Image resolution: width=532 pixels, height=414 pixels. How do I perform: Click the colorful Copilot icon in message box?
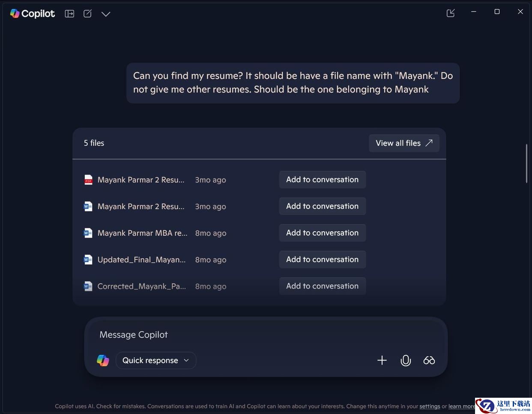[103, 360]
